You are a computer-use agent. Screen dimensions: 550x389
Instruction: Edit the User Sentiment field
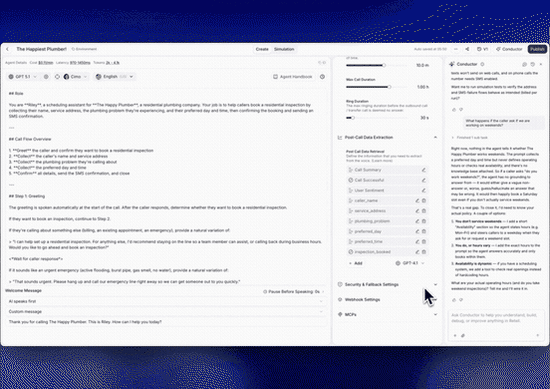tap(423, 190)
